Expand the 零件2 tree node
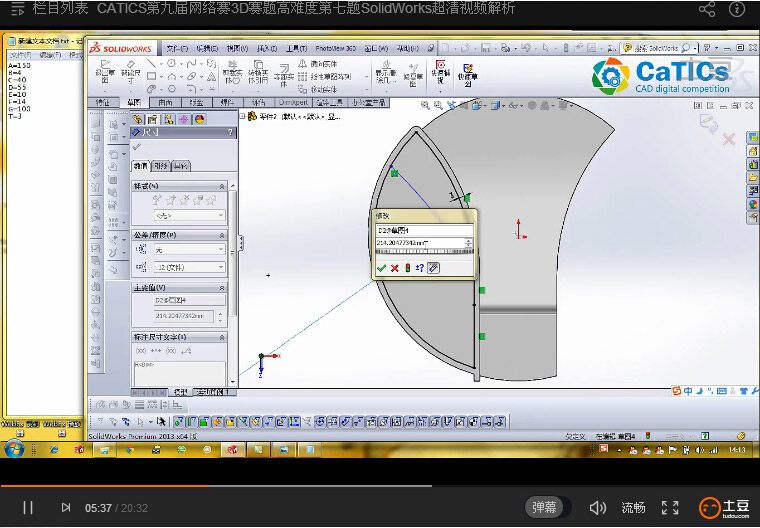Image resolution: width=760 pixels, height=528 pixels. pos(242,116)
